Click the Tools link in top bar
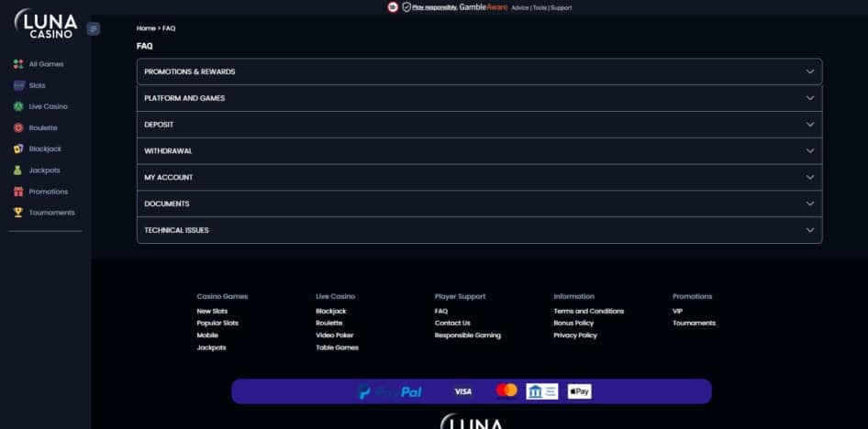868x429 pixels. coord(540,7)
